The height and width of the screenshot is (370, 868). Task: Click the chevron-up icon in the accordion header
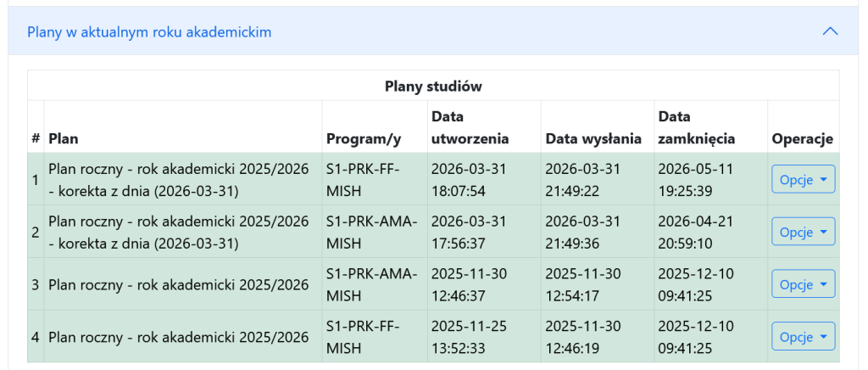click(x=831, y=31)
